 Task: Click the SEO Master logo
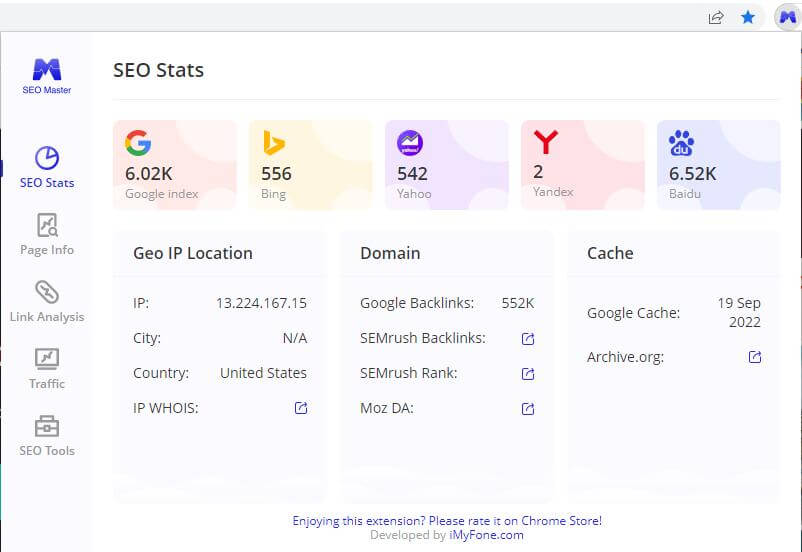coord(47,76)
